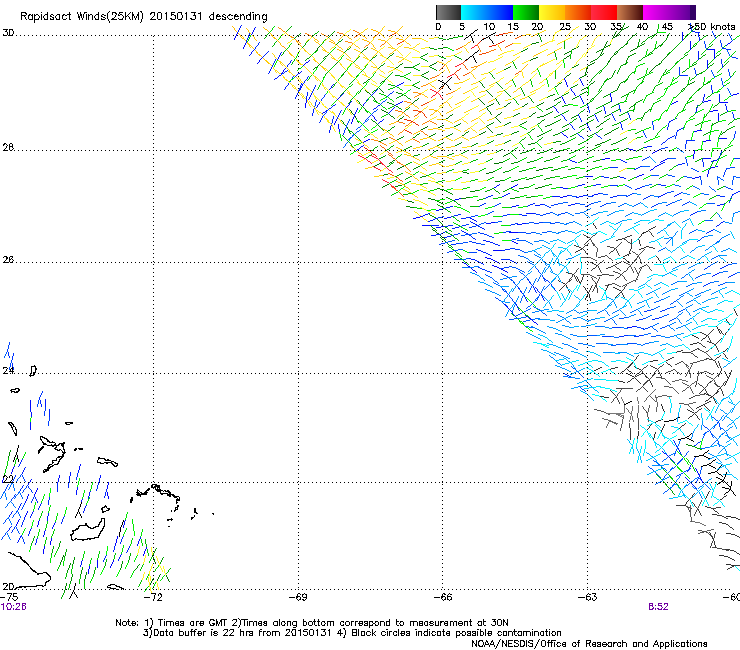The image size is (740, 650).
Task: Click the 'Data buffer is 22 hrs' note line
Action: [352, 633]
